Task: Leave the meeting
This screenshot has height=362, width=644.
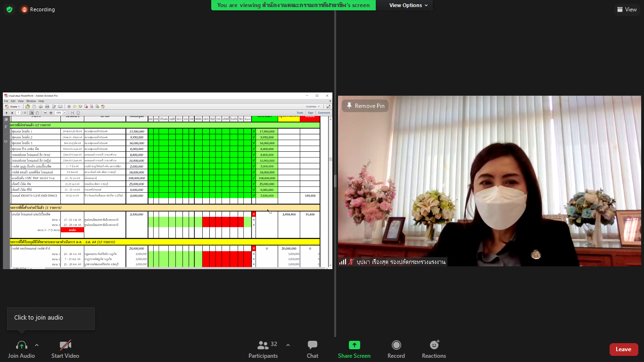Action: (x=623, y=349)
